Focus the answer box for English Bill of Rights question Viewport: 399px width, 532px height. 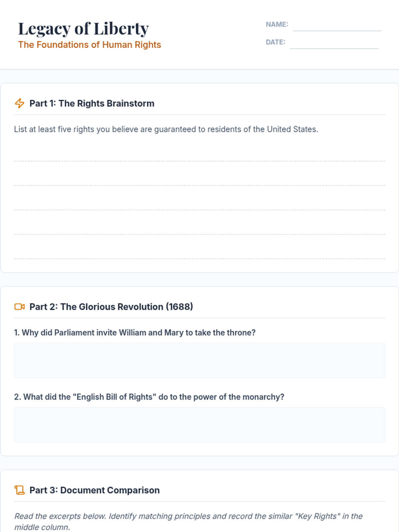(x=199, y=424)
